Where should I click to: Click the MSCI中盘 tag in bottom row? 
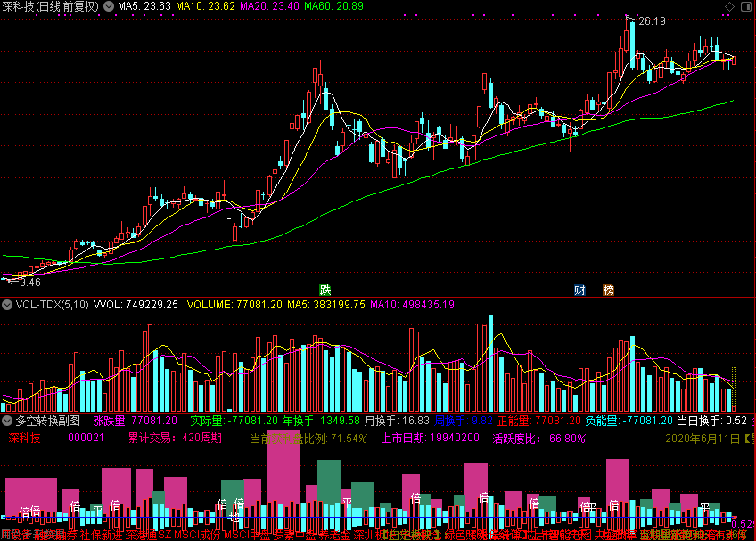(x=247, y=535)
